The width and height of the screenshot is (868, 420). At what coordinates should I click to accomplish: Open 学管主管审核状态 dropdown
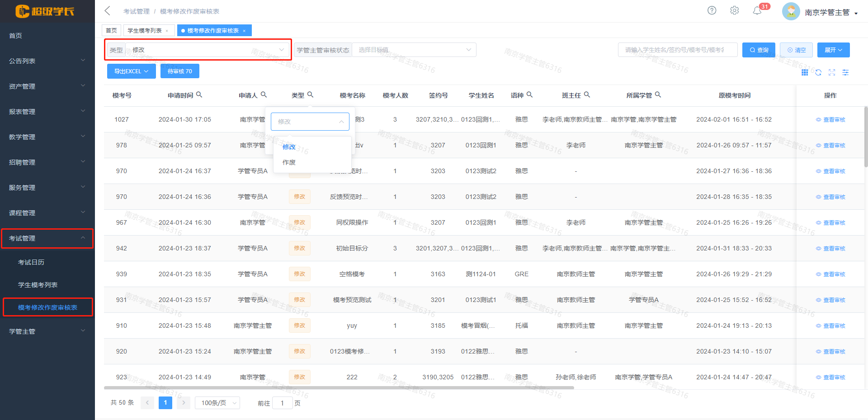414,50
